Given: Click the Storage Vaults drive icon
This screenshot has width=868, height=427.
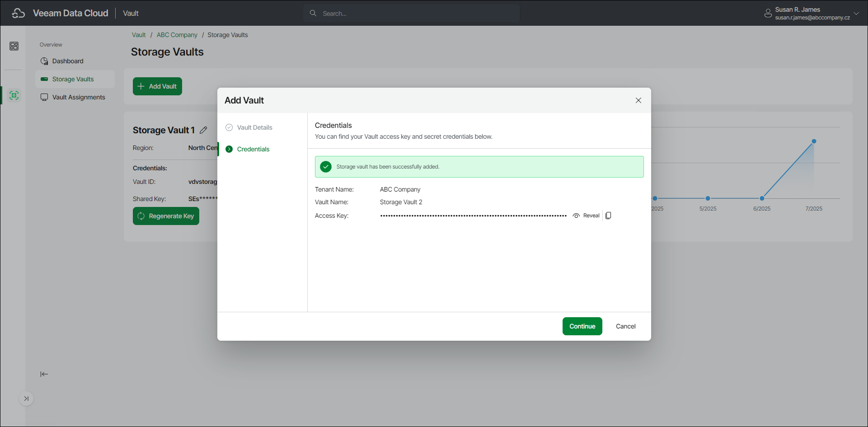Looking at the screenshot, I should [44, 79].
